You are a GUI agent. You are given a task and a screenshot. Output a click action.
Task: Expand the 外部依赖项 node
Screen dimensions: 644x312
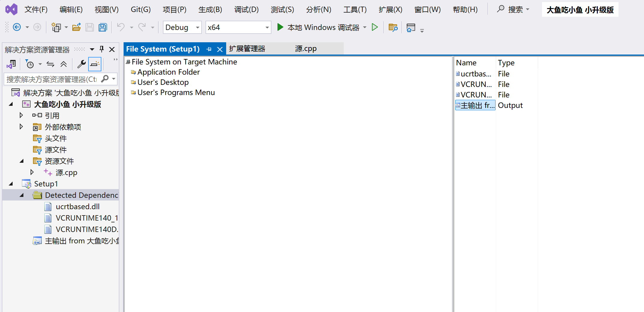tap(21, 126)
